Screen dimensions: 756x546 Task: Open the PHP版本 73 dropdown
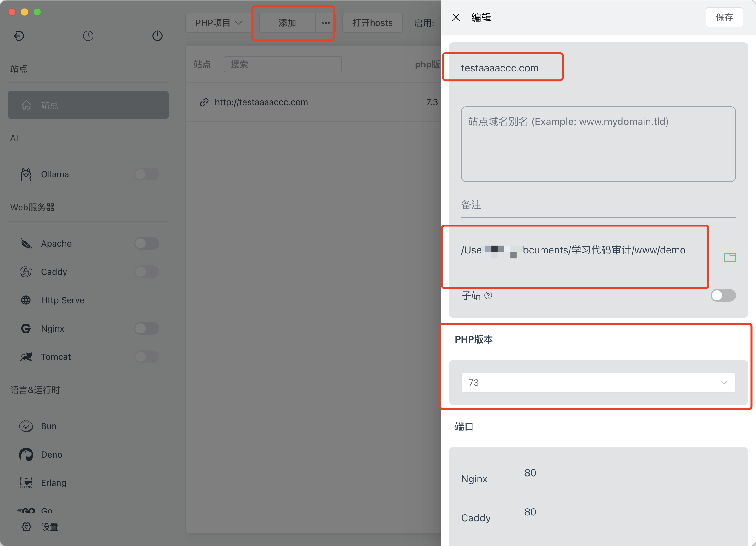(x=598, y=383)
